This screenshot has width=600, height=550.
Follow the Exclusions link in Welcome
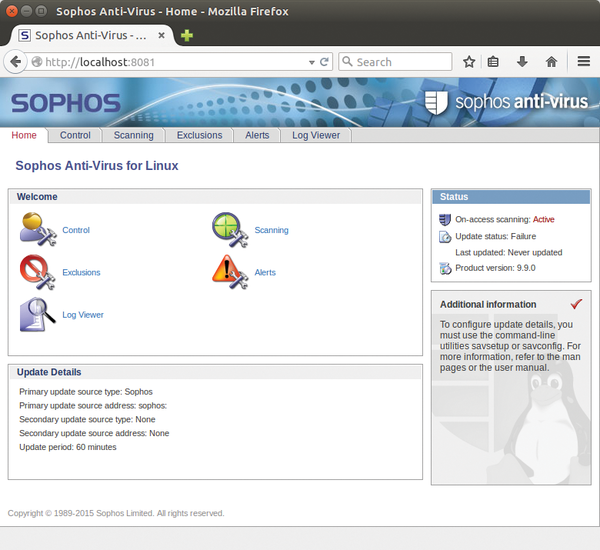click(x=81, y=272)
